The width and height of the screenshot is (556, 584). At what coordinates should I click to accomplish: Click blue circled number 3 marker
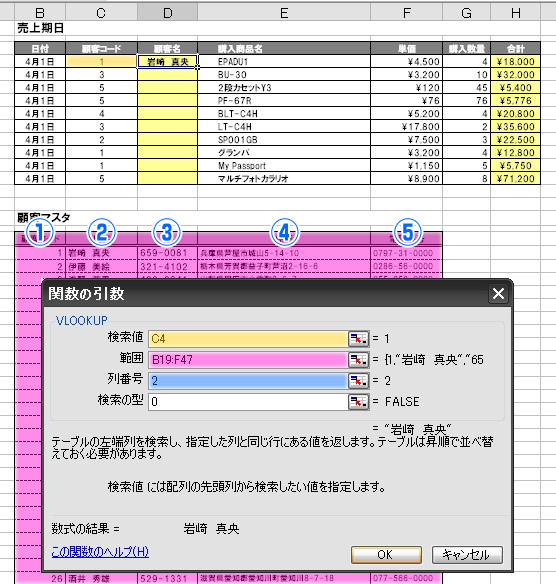167,233
